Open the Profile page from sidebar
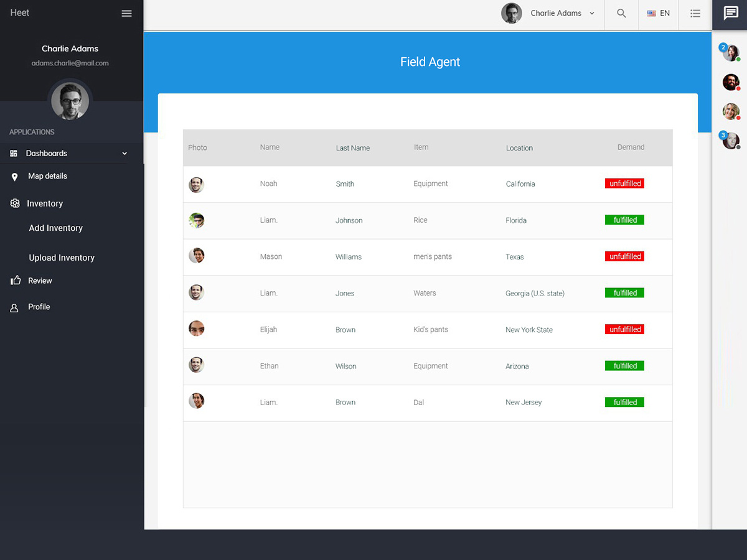 click(x=37, y=307)
